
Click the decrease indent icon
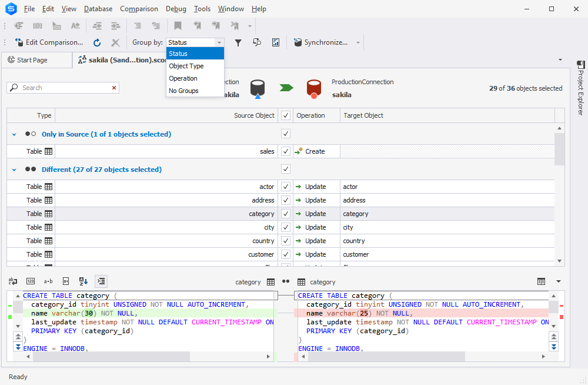pyautogui.click(x=97, y=25)
